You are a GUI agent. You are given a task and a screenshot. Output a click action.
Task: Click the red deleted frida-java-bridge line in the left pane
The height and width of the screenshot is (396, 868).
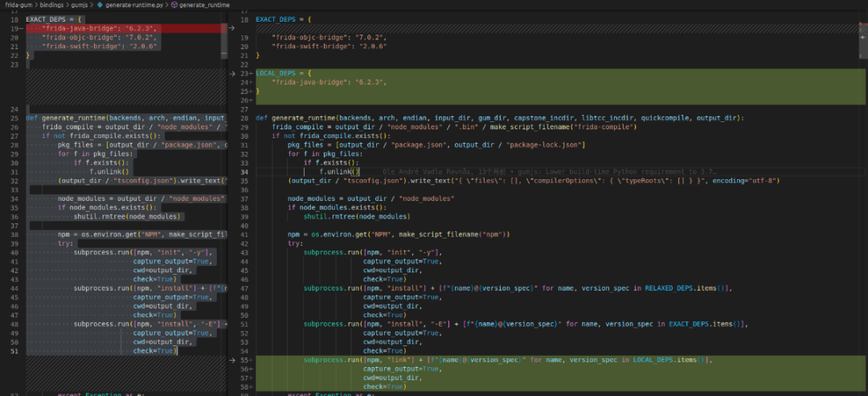point(126,28)
